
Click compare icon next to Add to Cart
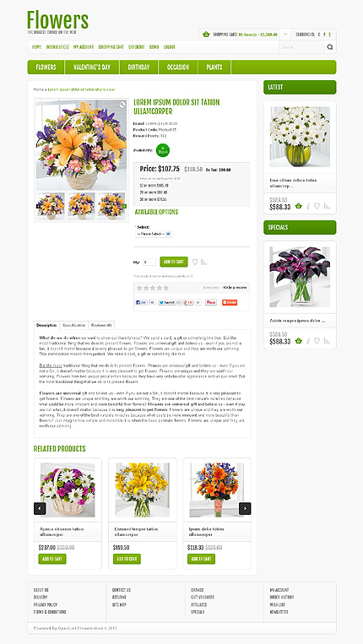(x=204, y=262)
